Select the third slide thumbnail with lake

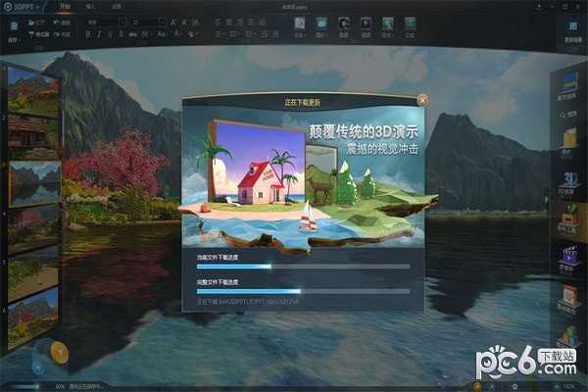tap(33, 181)
